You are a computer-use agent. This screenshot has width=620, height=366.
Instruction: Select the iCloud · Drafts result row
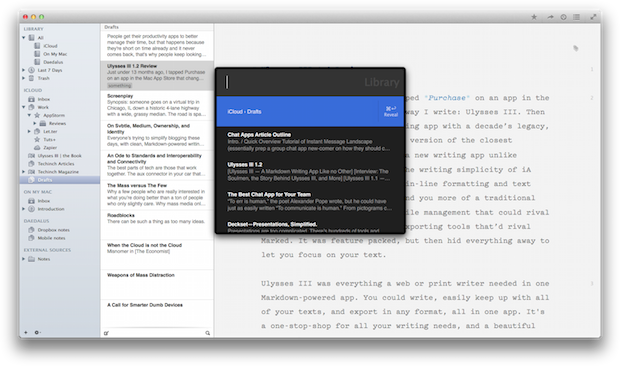(310, 111)
